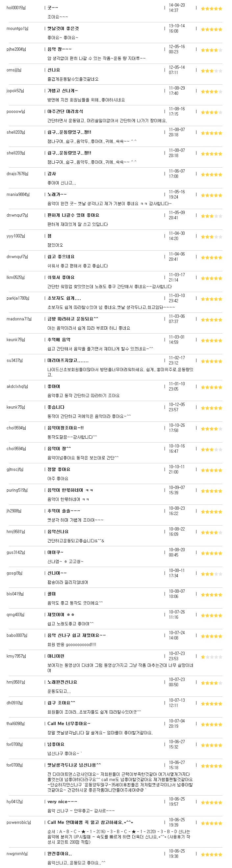Click the review title '아주간단 머리휴식'
The height and width of the screenshot is (868, 232).
(65, 112)
